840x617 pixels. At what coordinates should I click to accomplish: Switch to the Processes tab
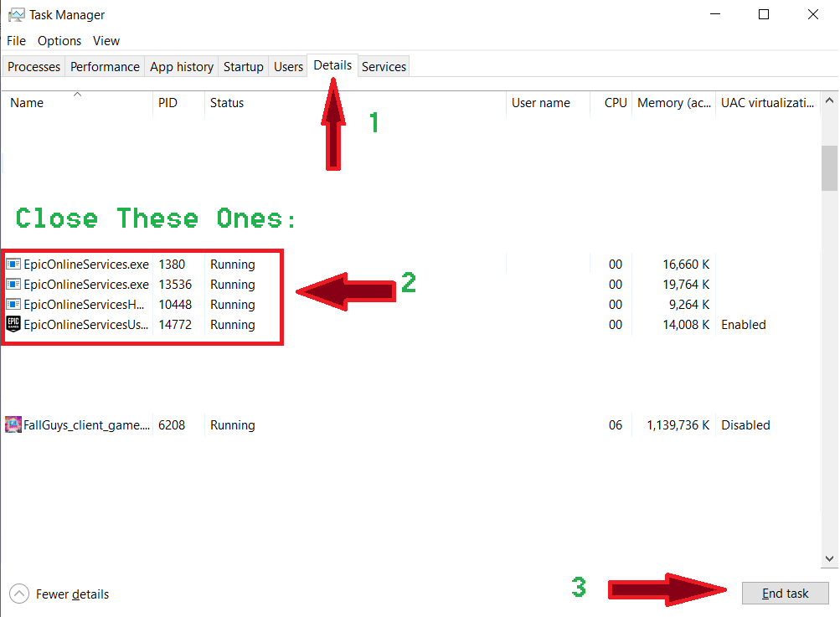33,67
